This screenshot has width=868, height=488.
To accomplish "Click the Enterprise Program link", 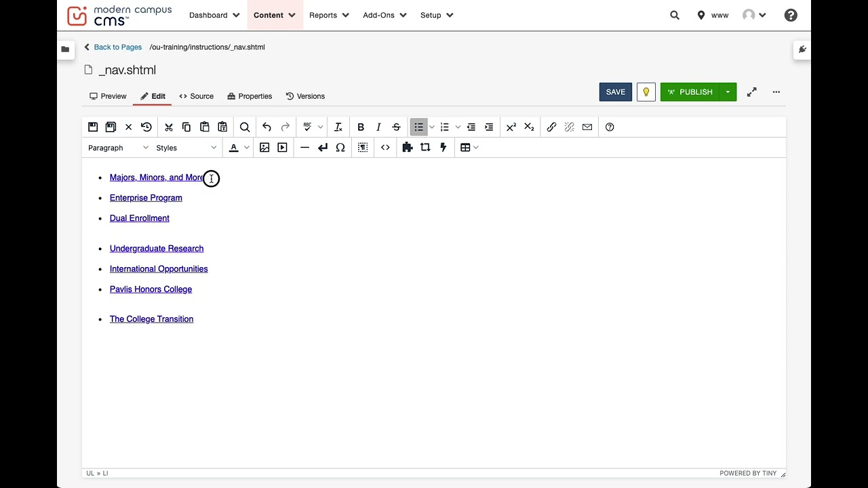I will pyautogui.click(x=146, y=198).
